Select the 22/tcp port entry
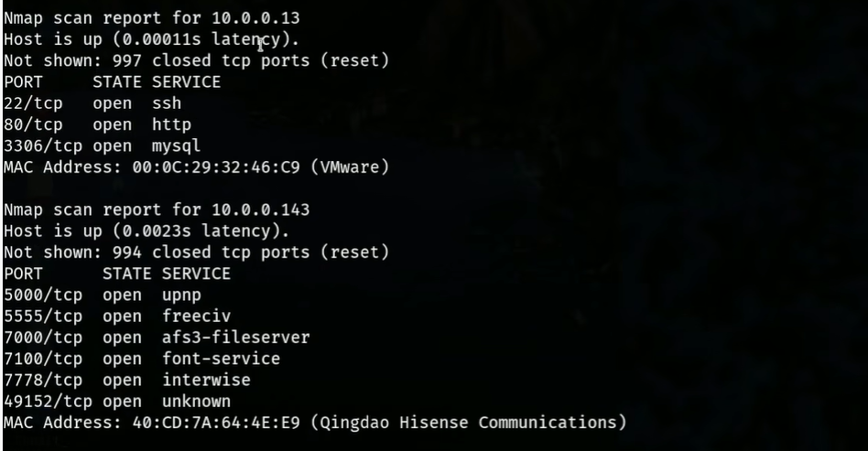Image resolution: width=868 pixels, height=451 pixels. coord(32,103)
